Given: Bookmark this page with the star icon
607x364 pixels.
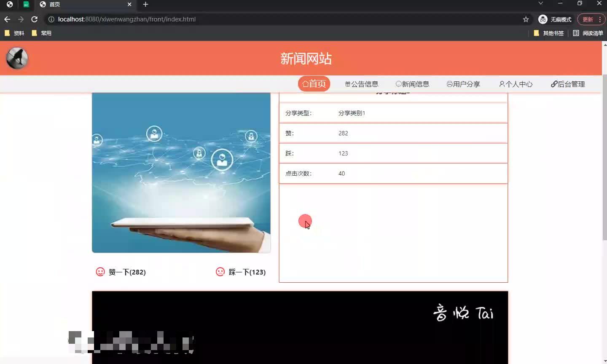Looking at the screenshot, I should (526, 19).
